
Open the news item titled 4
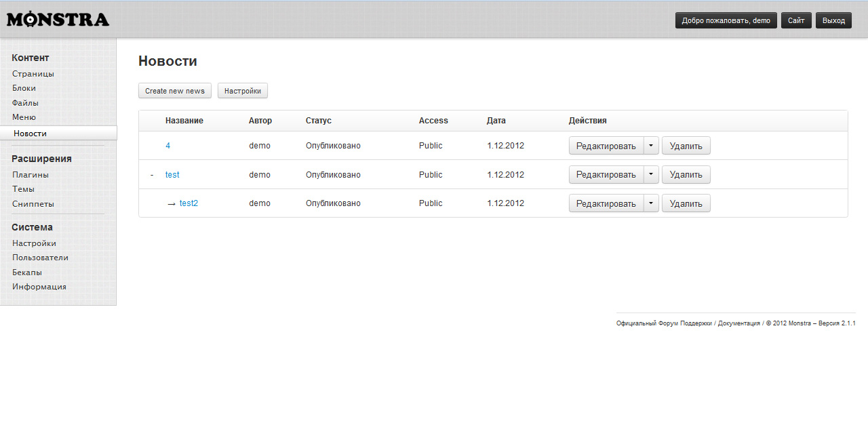(167, 145)
